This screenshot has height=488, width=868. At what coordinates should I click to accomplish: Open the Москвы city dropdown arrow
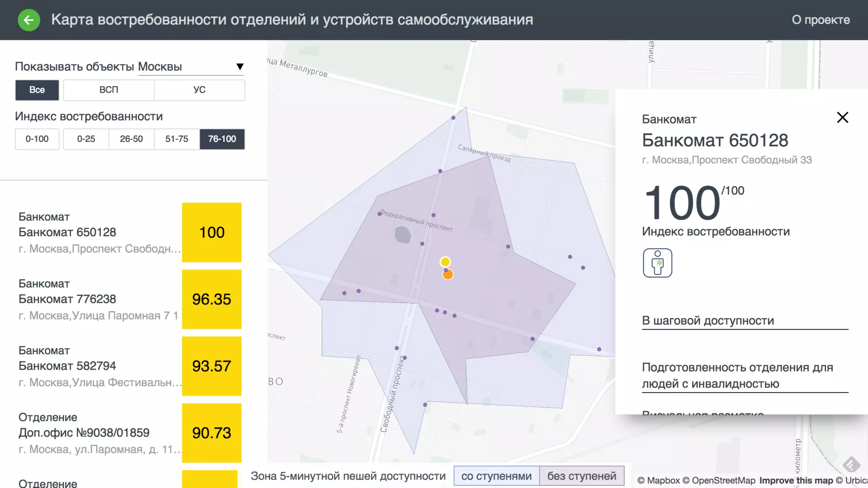coord(239,67)
